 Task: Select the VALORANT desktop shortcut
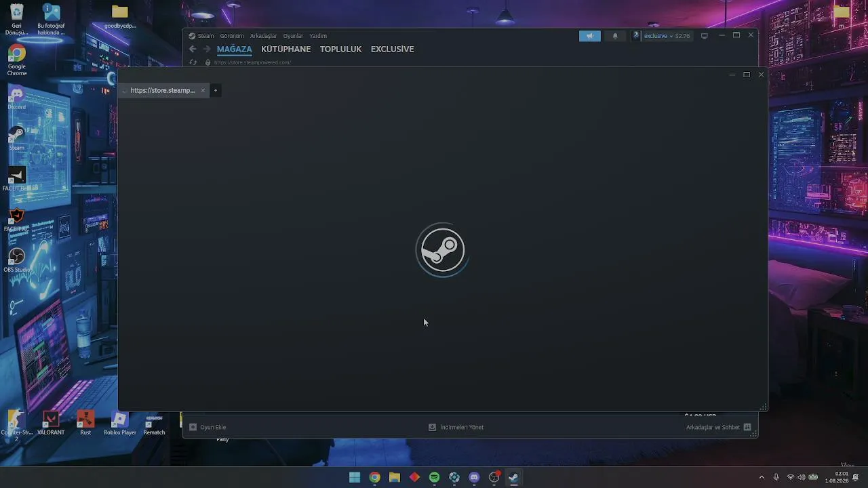pyautogui.click(x=51, y=424)
